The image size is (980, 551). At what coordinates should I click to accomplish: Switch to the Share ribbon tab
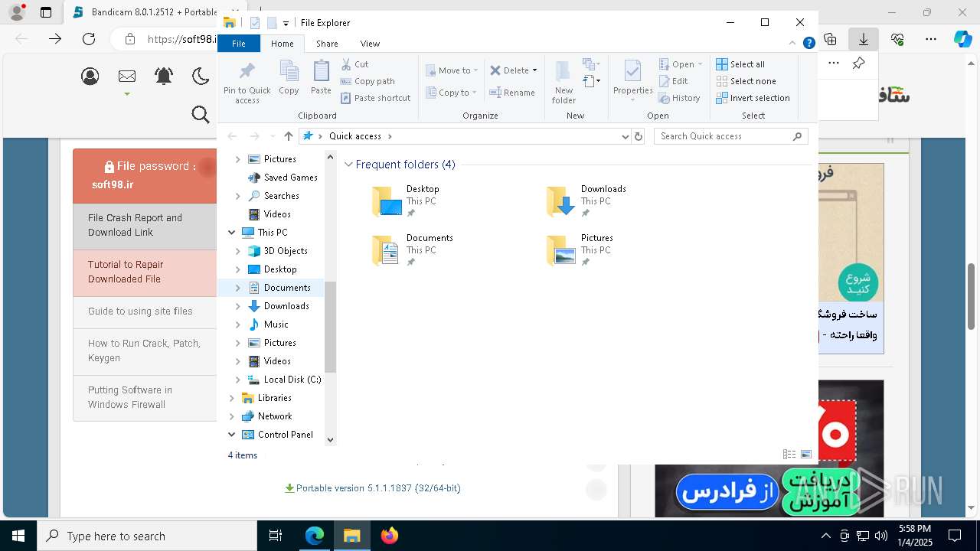tap(327, 44)
